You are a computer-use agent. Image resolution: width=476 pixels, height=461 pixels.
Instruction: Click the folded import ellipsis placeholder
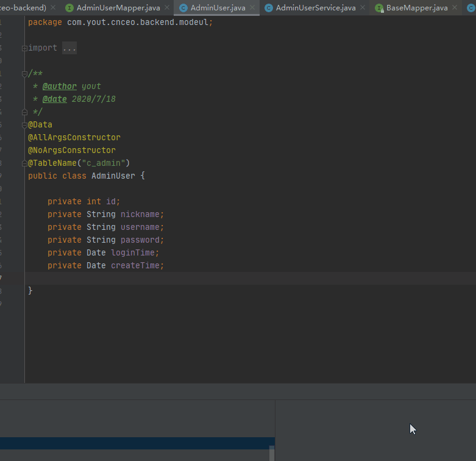point(69,48)
